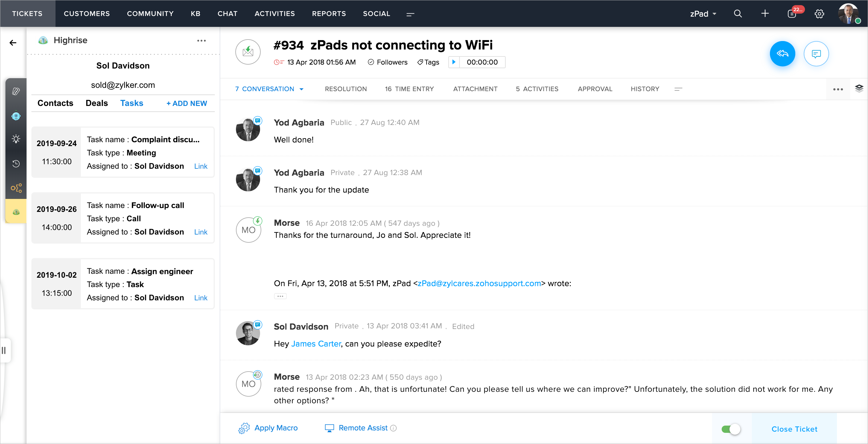868x444 pixels.
Task: Click the history clock icon in sidebar
Action: click(x=16, y=164)
